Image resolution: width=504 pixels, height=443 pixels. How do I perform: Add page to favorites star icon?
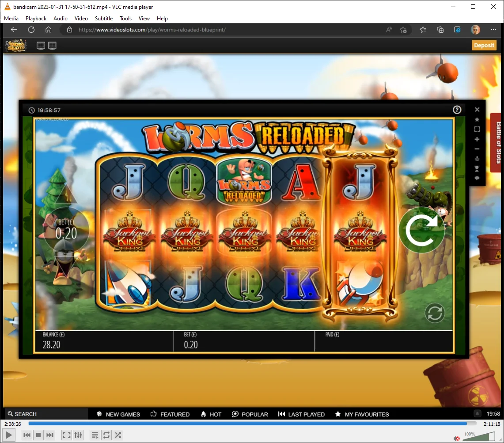(x=403, y=30)
